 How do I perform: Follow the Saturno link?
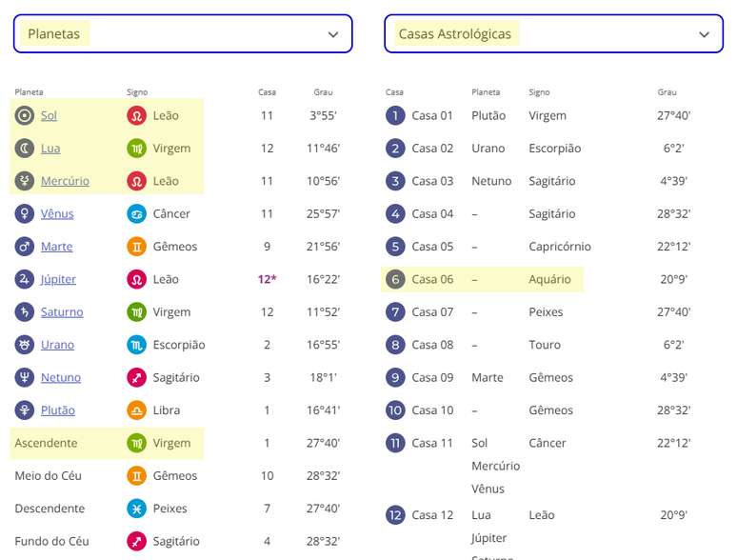click(x=62, y=312)
